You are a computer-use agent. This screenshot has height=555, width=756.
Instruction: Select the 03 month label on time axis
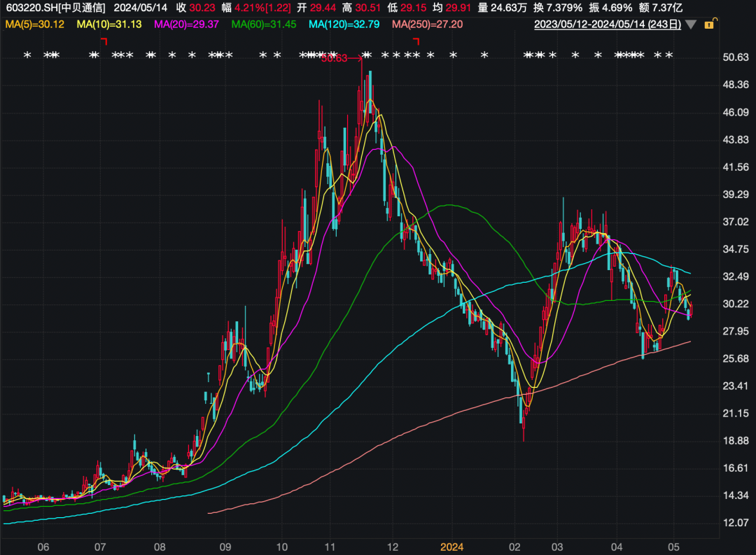coord(557,546)
